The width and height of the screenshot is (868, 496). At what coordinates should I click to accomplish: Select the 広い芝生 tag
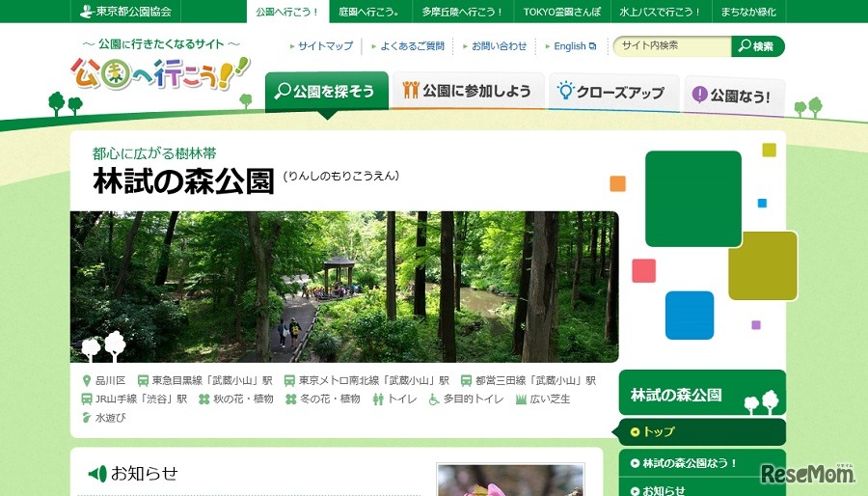click(x=551, y=400)
